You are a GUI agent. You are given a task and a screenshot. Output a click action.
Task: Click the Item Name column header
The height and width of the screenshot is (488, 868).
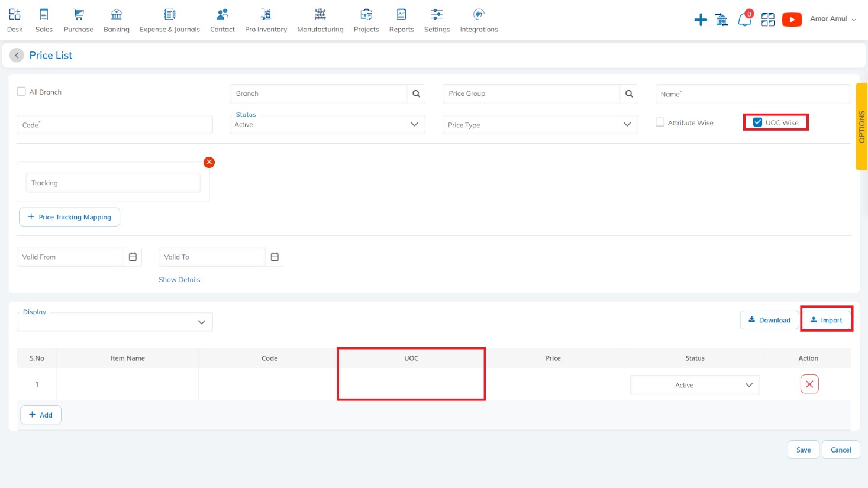pyautogui.click(x=128, y=358)
